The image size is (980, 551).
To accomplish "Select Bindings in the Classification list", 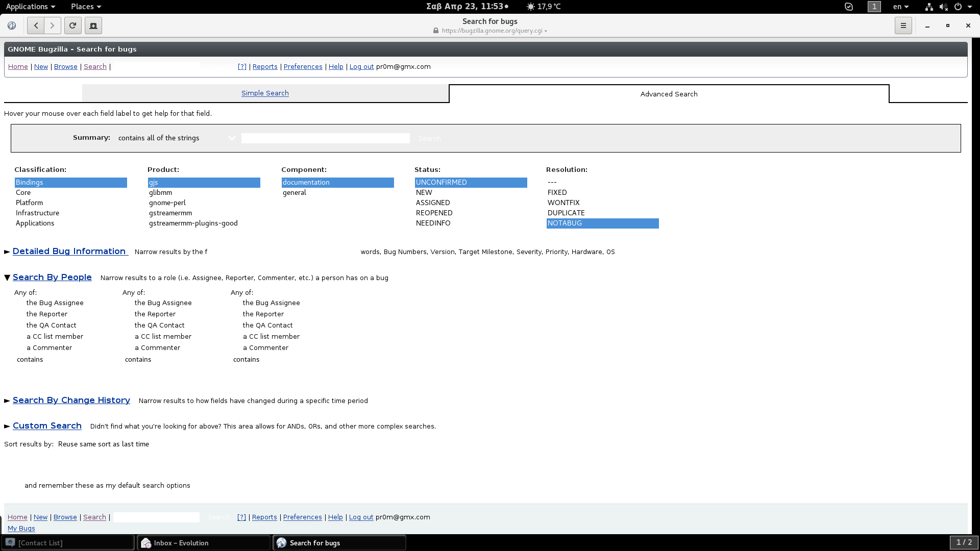I will tap(71, 182).
